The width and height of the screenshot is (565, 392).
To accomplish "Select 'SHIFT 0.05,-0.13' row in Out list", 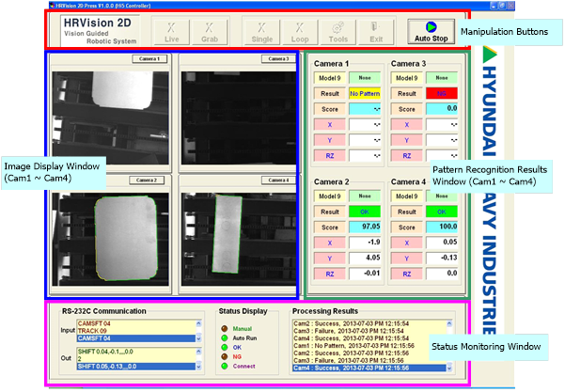I will tap(136, 367).
